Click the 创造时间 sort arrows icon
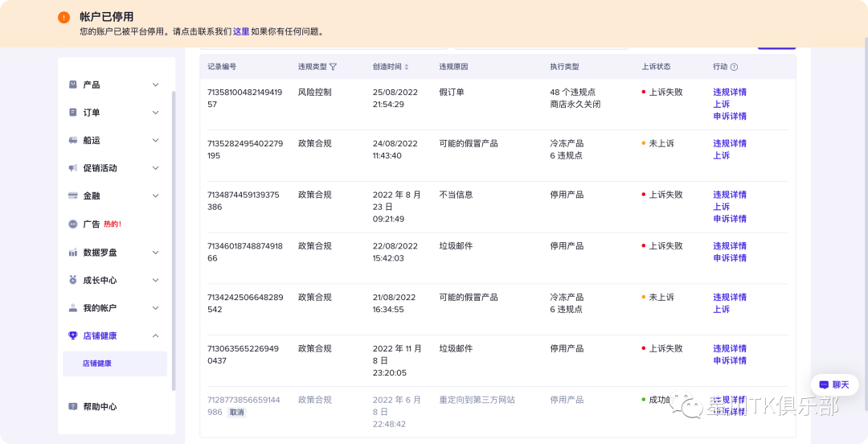The height and width of the screenshot is (444, 868). 407,67
